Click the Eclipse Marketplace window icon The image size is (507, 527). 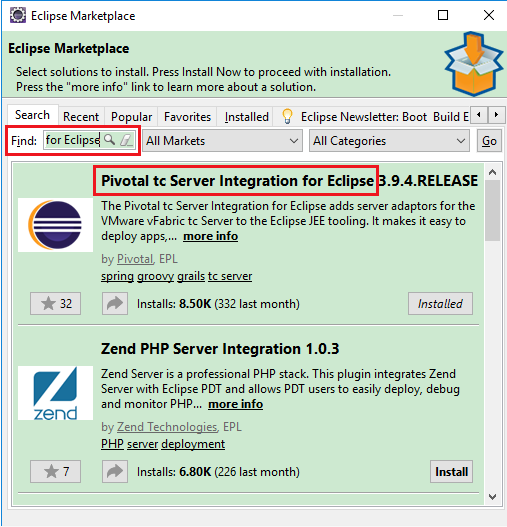[x=17, y=15]
